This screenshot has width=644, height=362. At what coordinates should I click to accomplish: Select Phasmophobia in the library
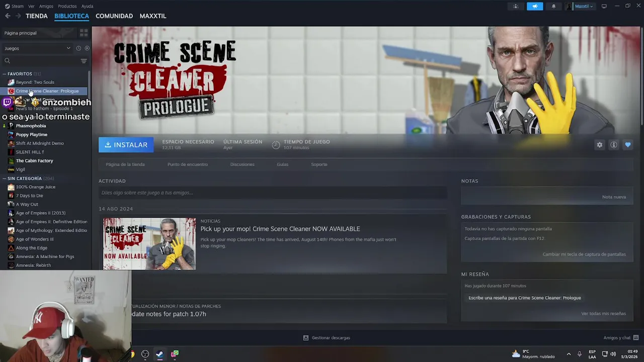point(31,126)
